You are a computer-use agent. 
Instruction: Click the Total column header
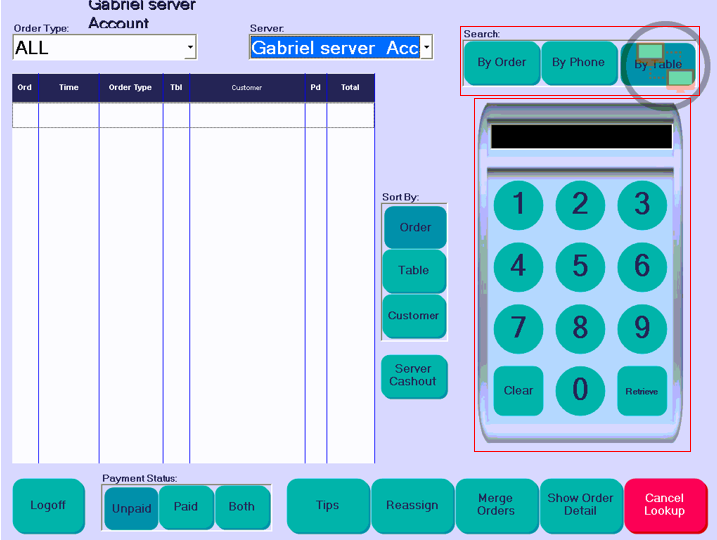[350, 88]
